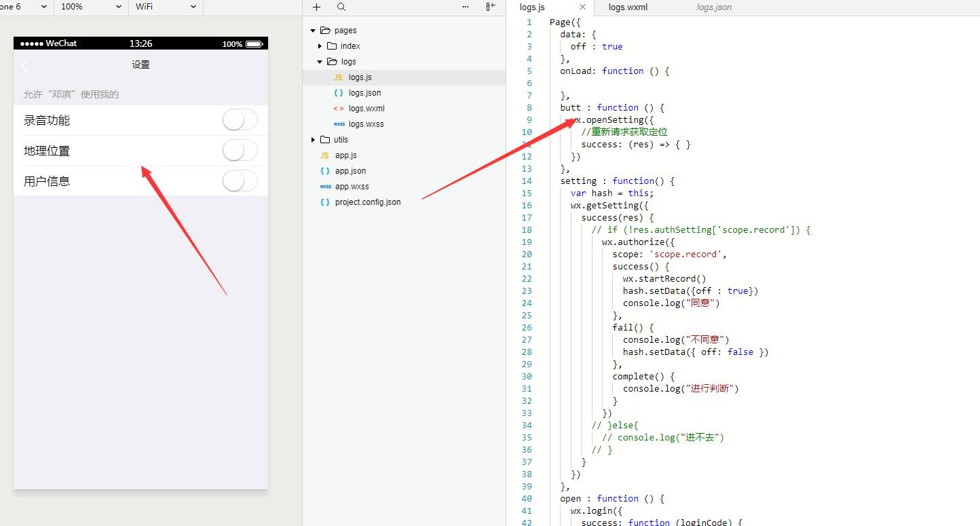The width and height of the screenshot is (980, 526).
Task: Select the braces icon beside project.config.json
Action: [x=324, y=202]
